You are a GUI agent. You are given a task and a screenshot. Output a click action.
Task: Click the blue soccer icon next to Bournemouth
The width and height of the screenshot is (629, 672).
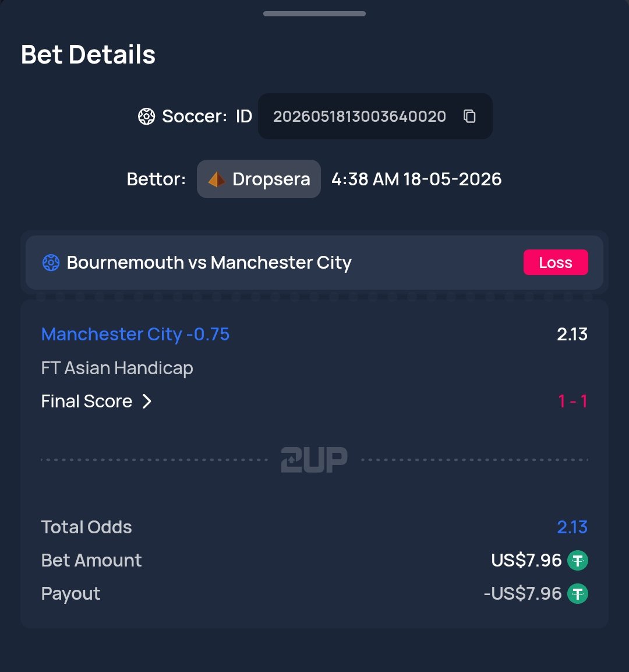coord(51,262)
